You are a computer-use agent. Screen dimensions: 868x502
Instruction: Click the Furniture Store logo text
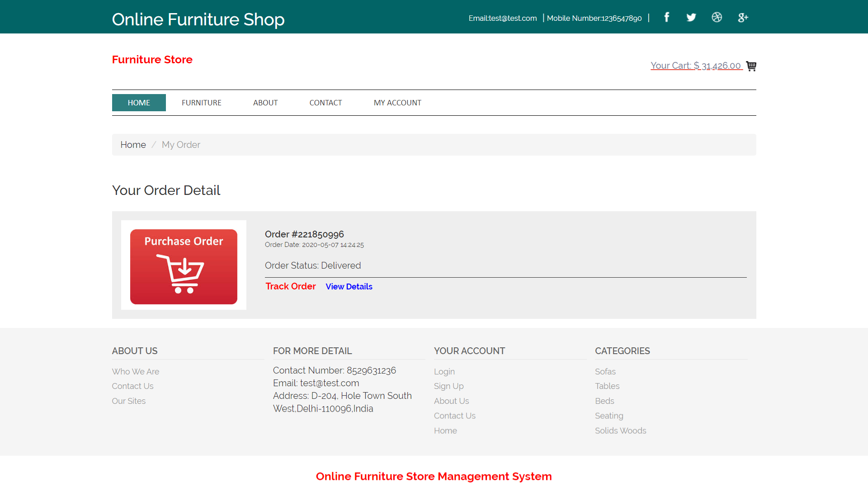(x=152, y=60)
